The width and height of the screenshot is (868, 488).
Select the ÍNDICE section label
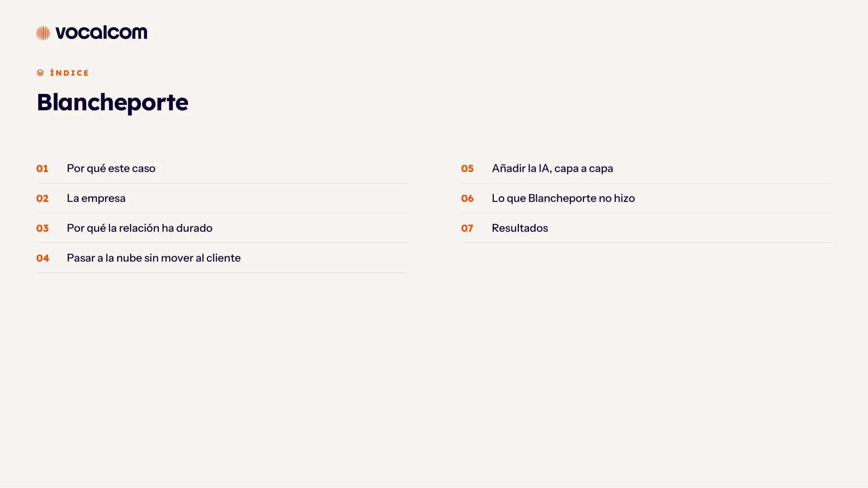click(x=69, y=73)
